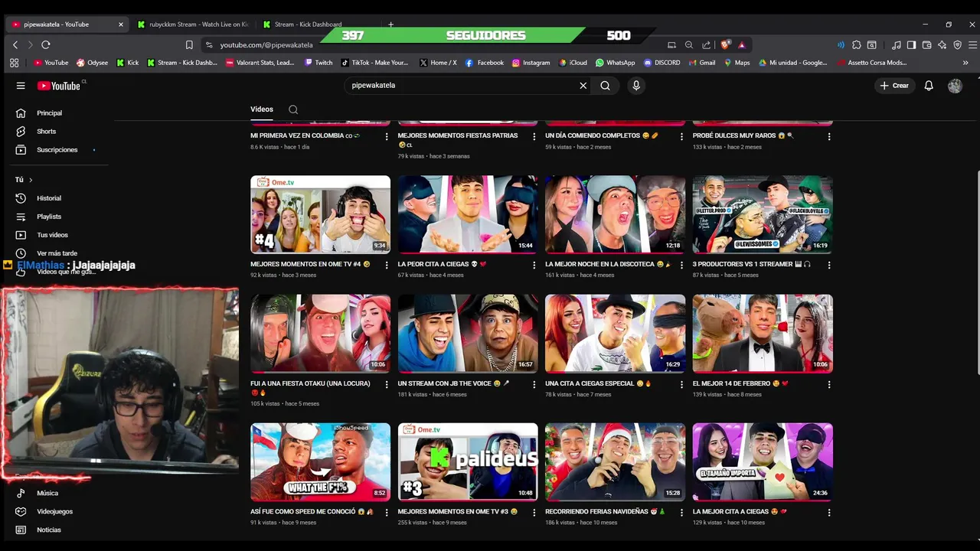The height and width of the screenshot is (551, 980).
Task: Open Música in the sidebar
Action: click(47, 493)
